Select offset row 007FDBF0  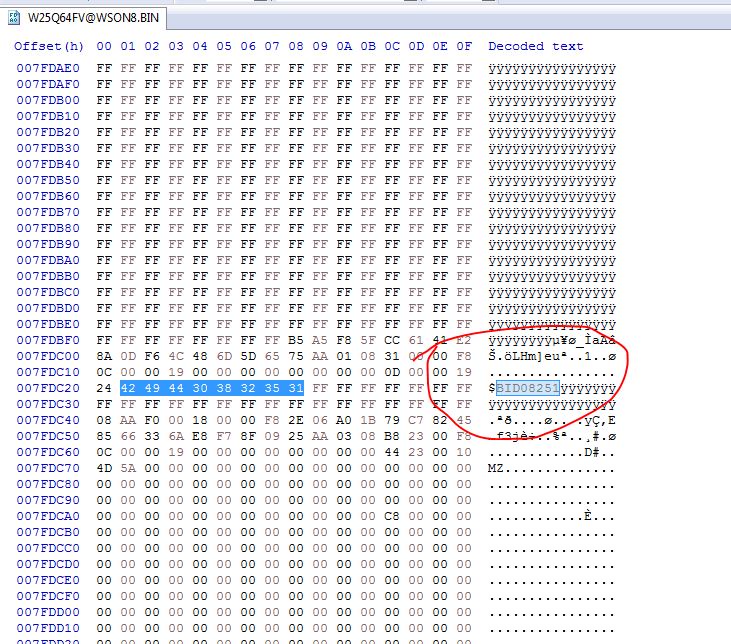click(48, 340)
